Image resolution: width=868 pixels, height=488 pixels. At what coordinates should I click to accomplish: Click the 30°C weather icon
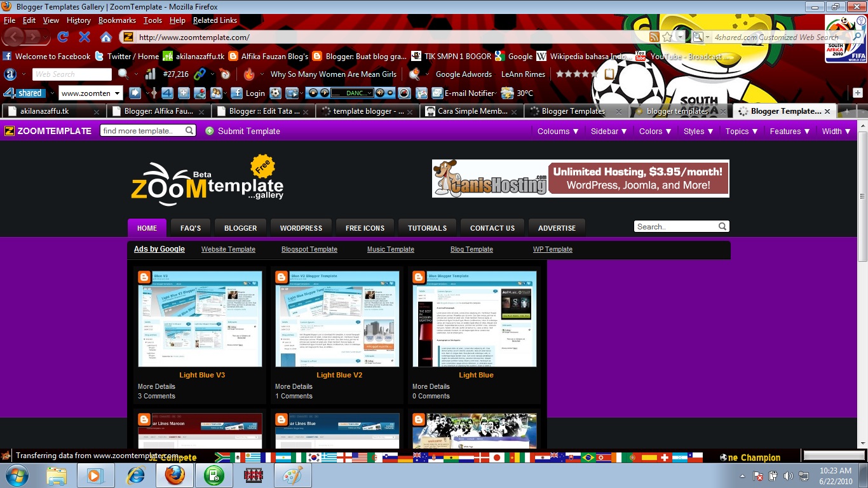507,93
